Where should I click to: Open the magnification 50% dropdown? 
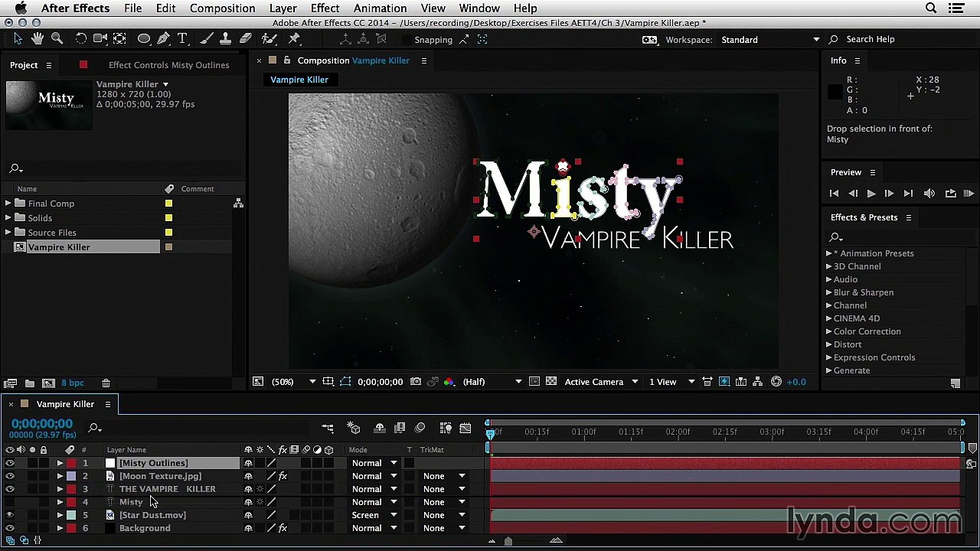(294, 382)
